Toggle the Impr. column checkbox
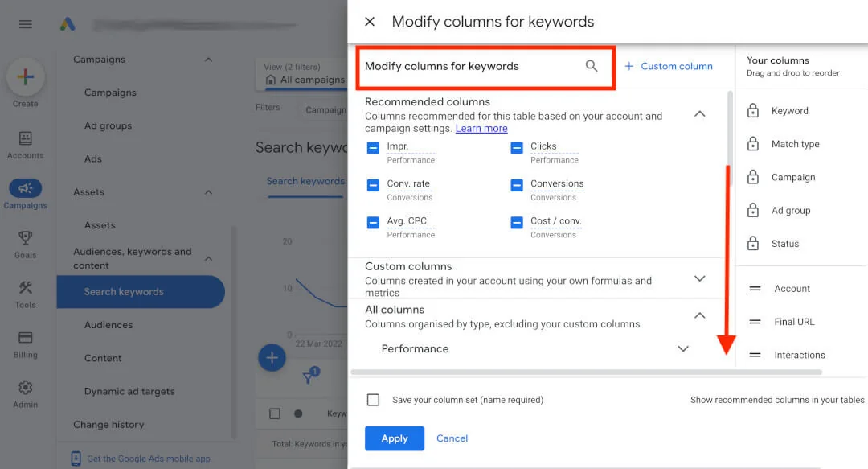This screenshot has width=868, height=469. 373,148
